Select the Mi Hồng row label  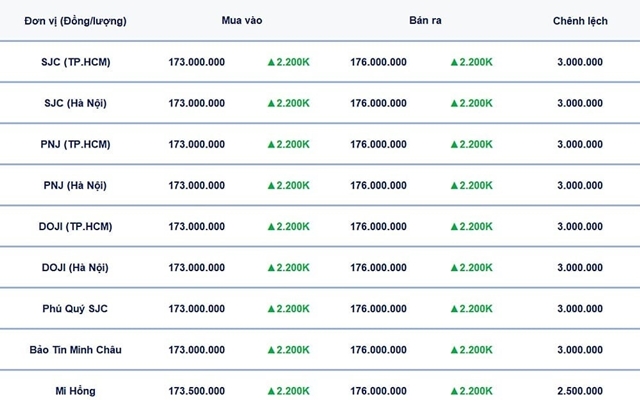(77, 390)
